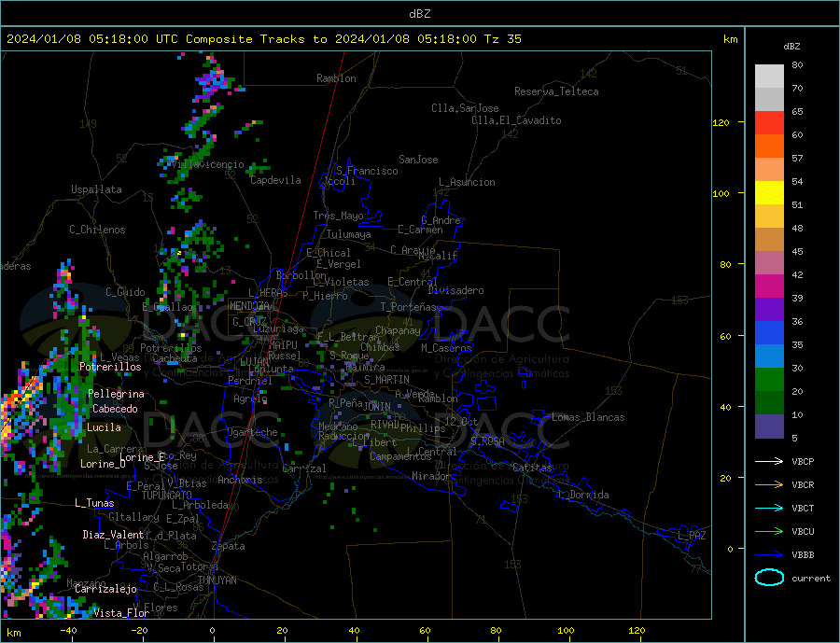Click the 'G_CRUZ' label on map
This screenshot has width=840, height=643.
(249, 321)
